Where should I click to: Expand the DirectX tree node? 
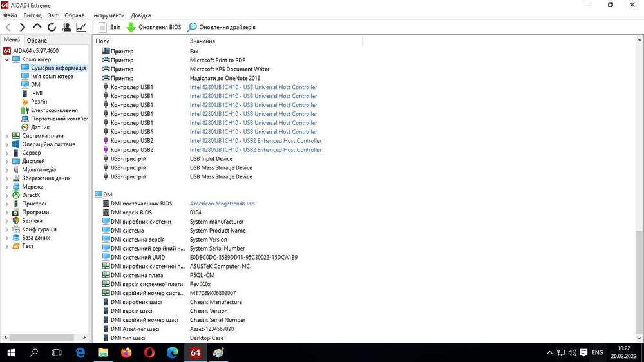(6, 195)
